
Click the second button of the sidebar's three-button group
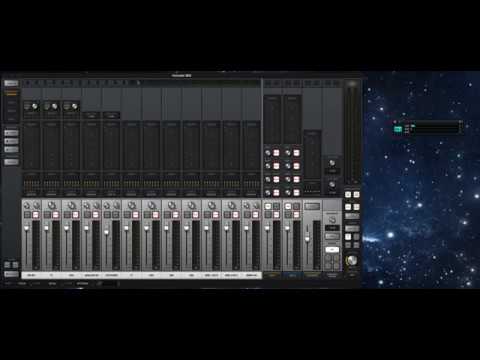click(x=11, y=141)
